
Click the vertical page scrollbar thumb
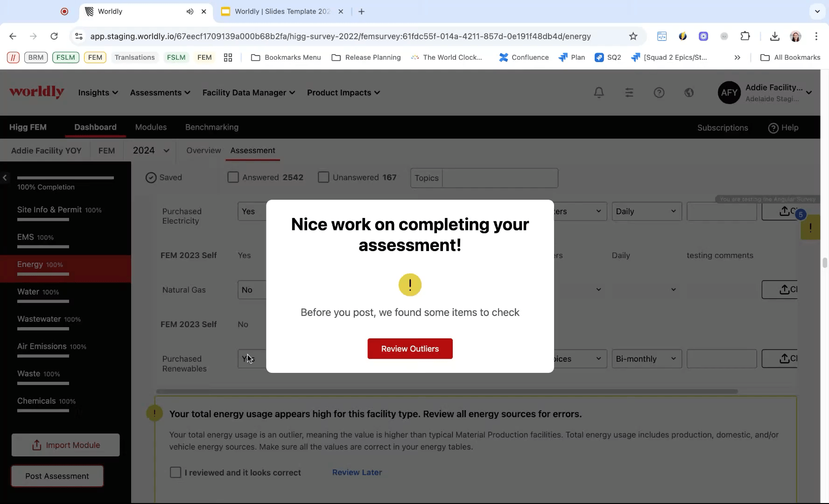825,262
